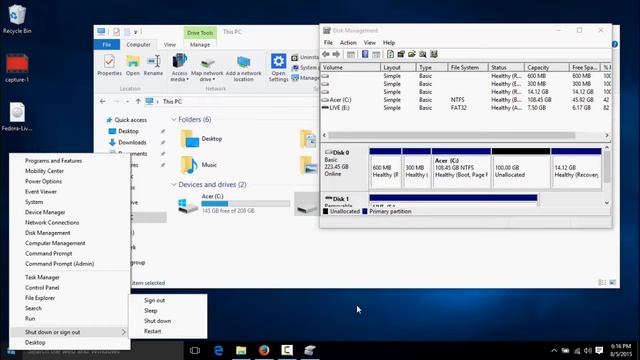Click the Volume column header
This screenshot has height=360, width=640.
click(x=350, y=67)
